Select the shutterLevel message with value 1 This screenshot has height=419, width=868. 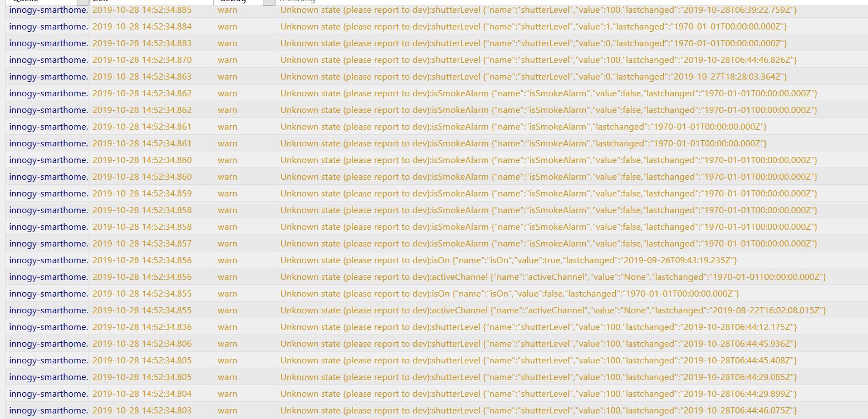pyautogui.click(x=534, y=27)
